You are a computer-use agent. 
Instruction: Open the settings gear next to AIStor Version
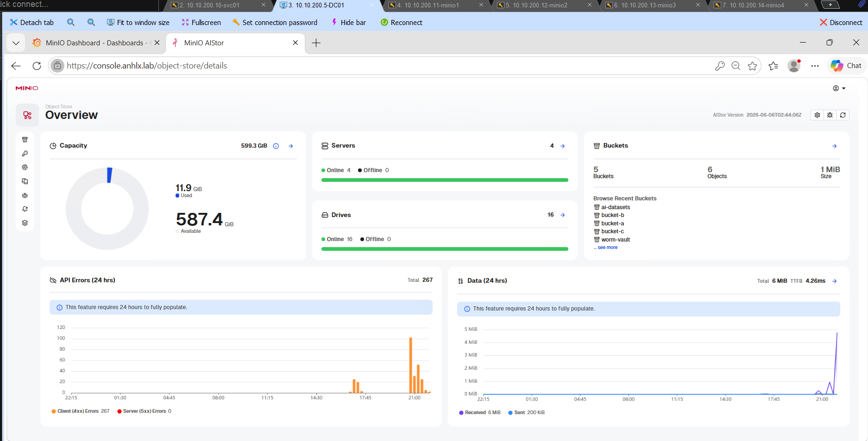(818, 115)
